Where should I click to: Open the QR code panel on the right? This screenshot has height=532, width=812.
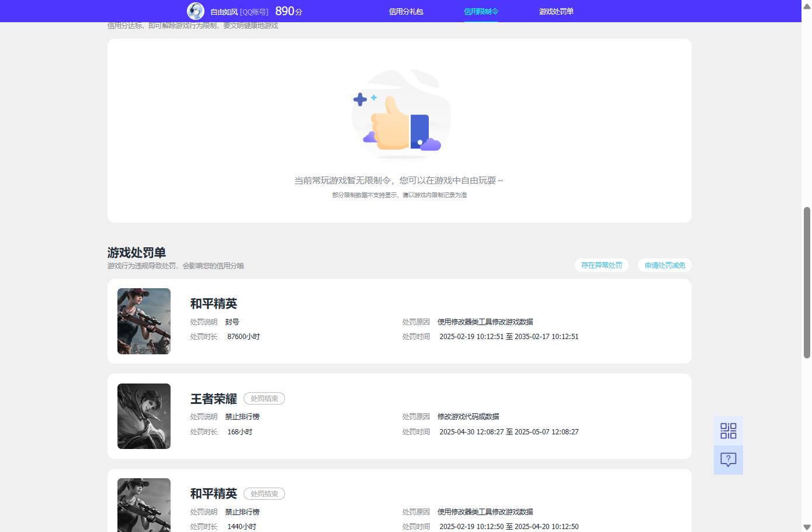tap(728, 431)
